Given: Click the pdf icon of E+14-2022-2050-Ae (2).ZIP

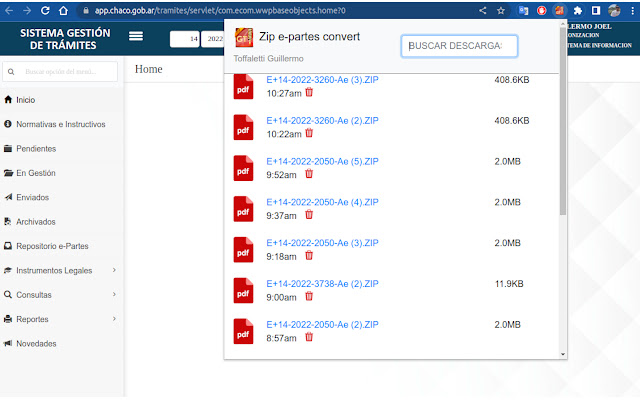Looking at the screenshot, I should 243,331.
